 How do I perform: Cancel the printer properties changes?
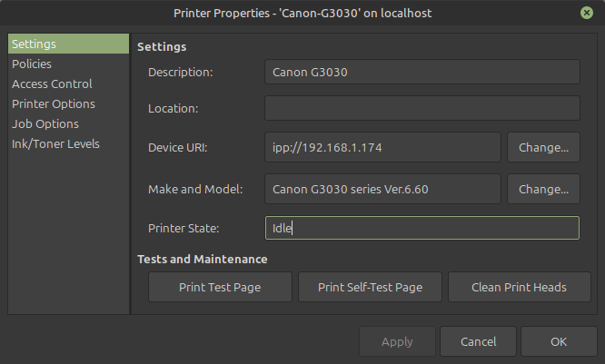click(478, 342)
